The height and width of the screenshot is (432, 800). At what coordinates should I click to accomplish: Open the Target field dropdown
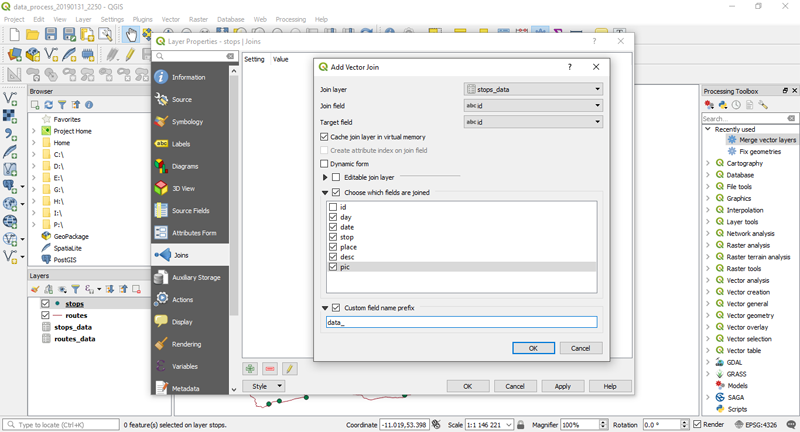point(533,122)
